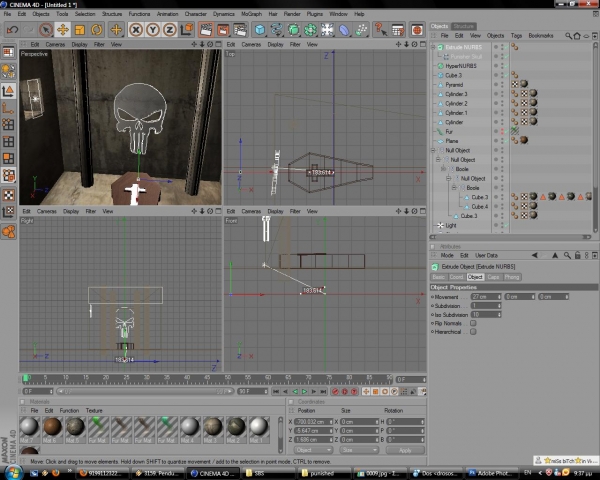Screen dimensions: 600x480
Task: Collapse the Extrude NURBS tree node
Action: pos(434,47)
